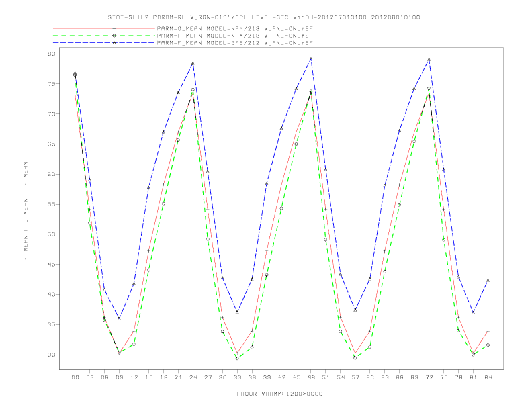This screenshot has width=532, height=411.
Task: Click y-axis tick label 65
Action: tap(52, 144)
